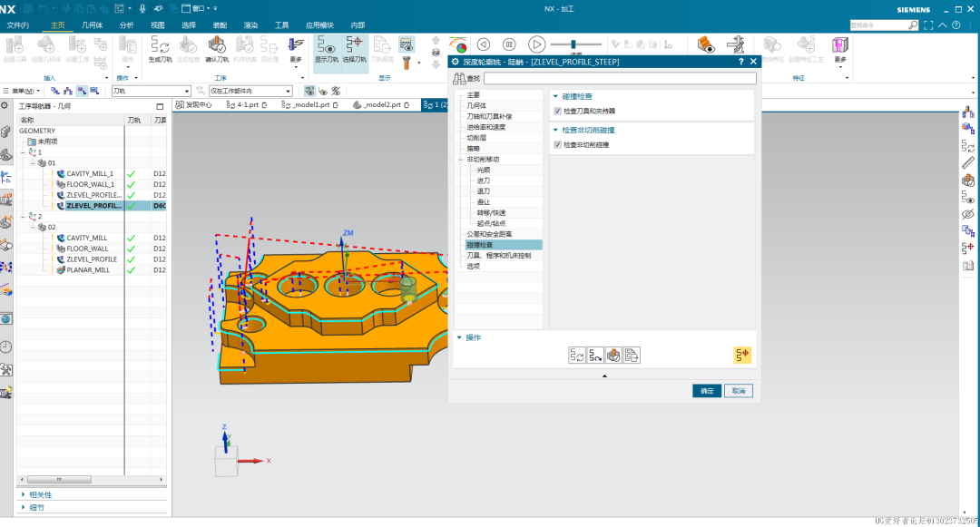980x527 pixels.
Task: Click the step-back playback button in ribbon
Action: (484, 44)
